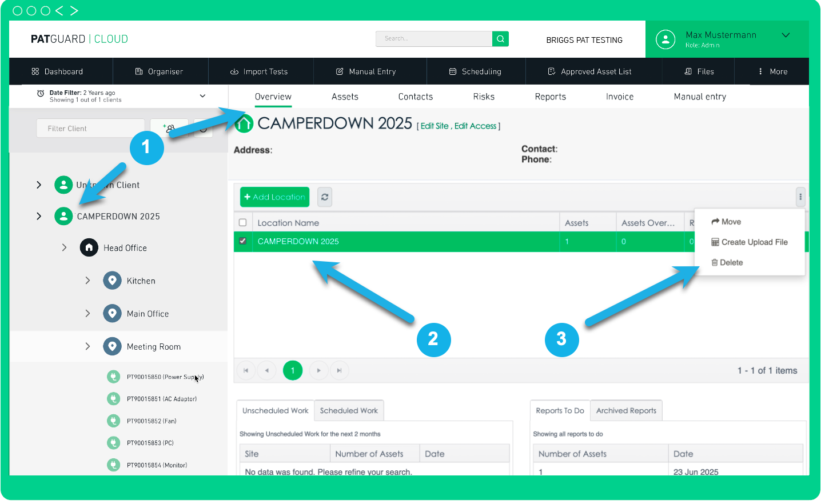Toggle the select-all checkbox in table header
Screen dimensions: 821x504
coord(242,222)
